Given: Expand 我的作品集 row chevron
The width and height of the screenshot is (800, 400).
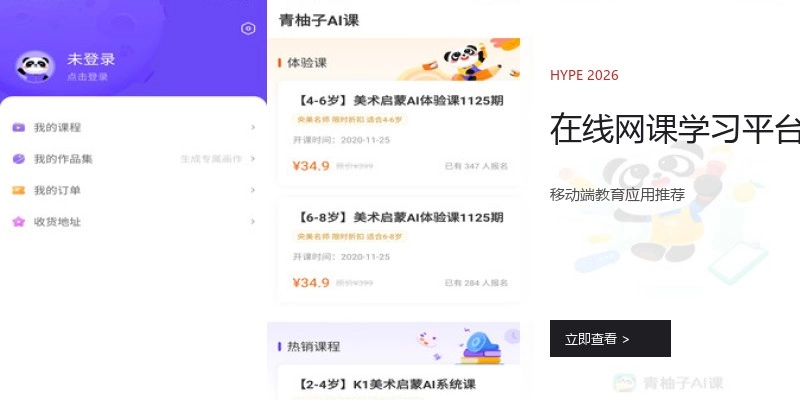Looking at the screenshot, I should pyautogui.click(x=253, y=159).
